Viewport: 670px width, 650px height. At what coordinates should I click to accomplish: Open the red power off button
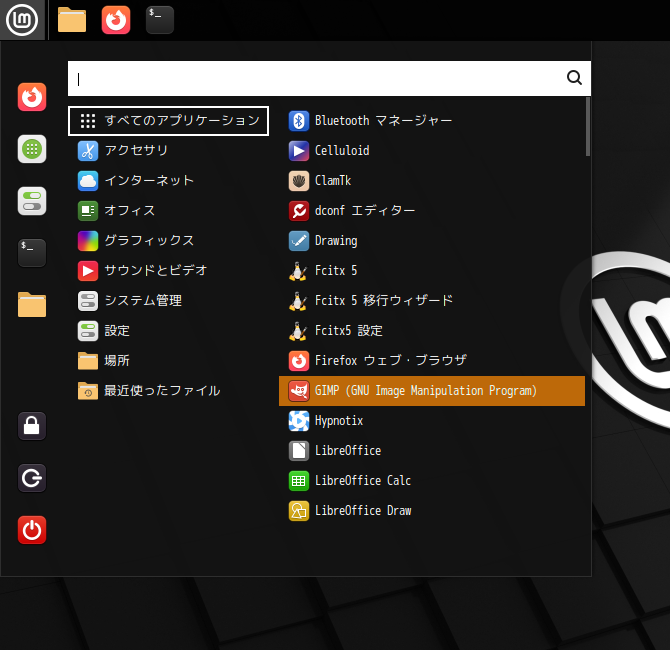click(32, 530)
